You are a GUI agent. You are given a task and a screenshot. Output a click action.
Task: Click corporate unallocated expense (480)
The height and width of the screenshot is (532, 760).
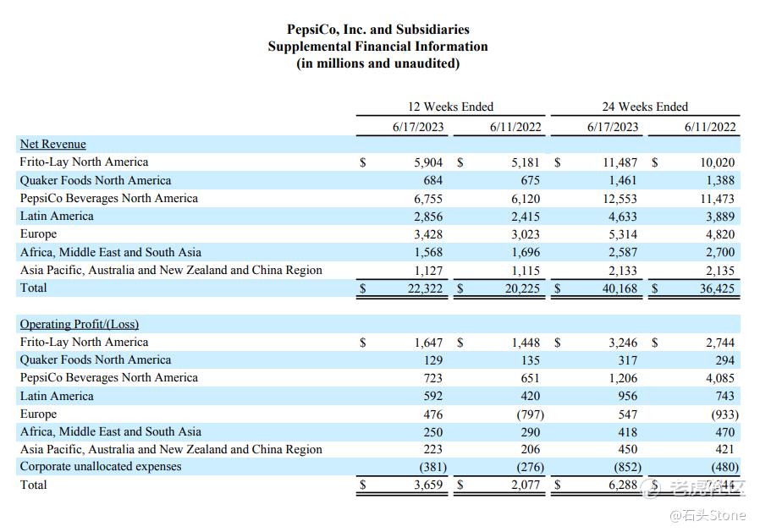pyautogui.click(x=725, y=468)
